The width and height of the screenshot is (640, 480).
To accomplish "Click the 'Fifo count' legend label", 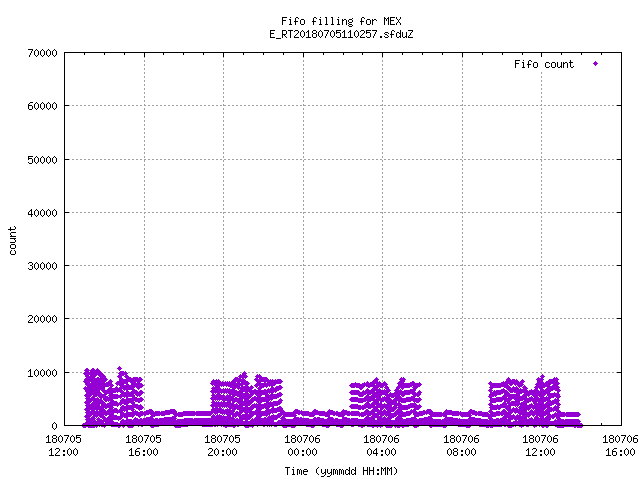I will [x=544, y=64].
